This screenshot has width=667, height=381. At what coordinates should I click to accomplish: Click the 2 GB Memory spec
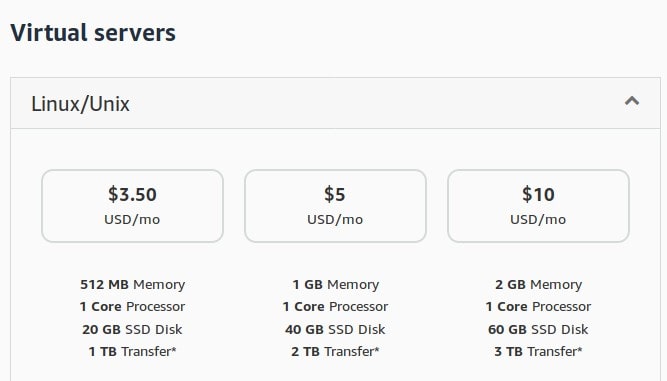tap(538, 284)
